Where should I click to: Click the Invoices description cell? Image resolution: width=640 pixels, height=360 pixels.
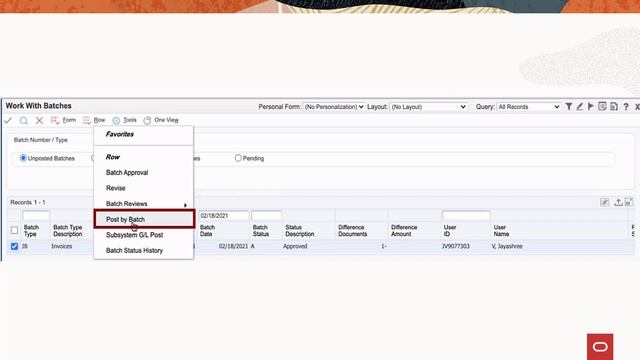click(x=62, y=247)
